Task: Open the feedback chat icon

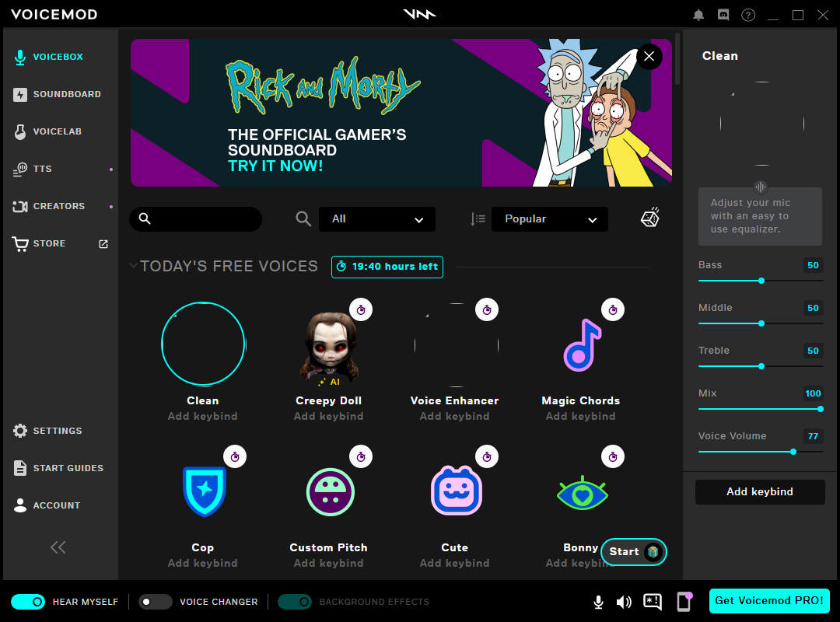Action: 653,603
